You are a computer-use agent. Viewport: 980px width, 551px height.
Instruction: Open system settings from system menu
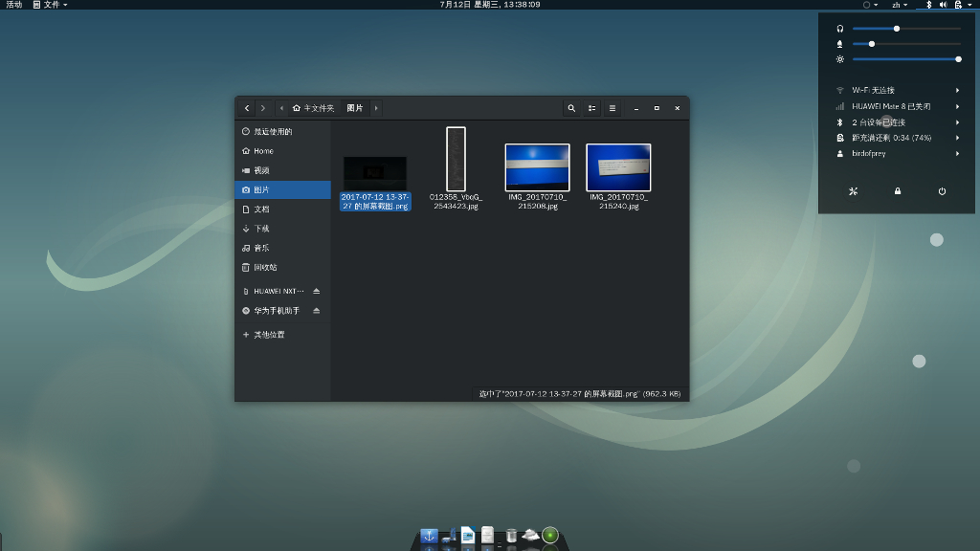[853, 191]
